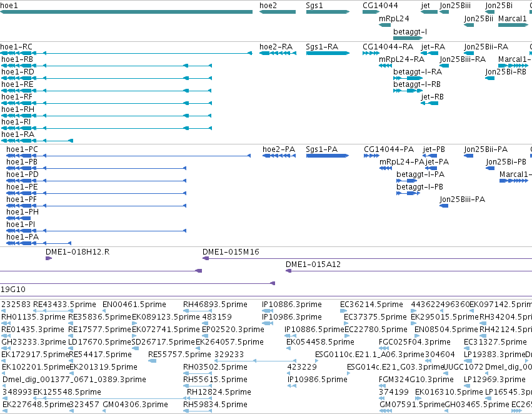
Task: Click the Jon25Biii-RA transcript label
Action: pyautogui.click(x=463, y=59)
